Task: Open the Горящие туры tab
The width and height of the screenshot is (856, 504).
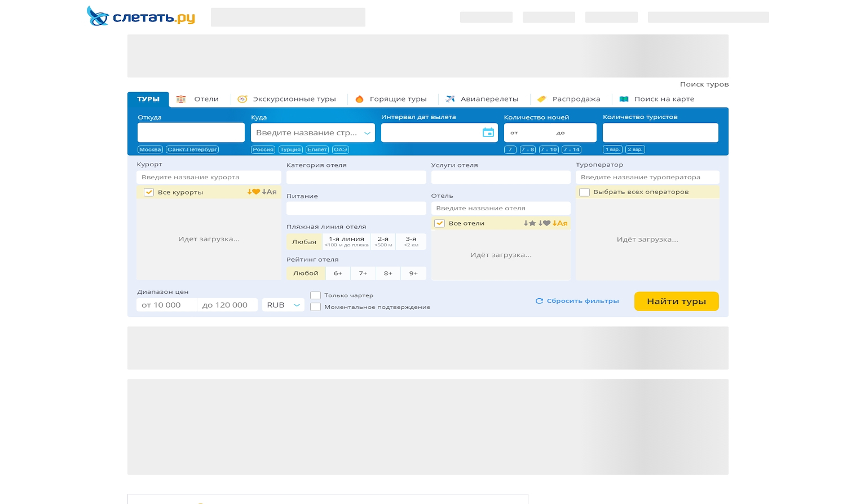Action: click(x=398, y=99)
